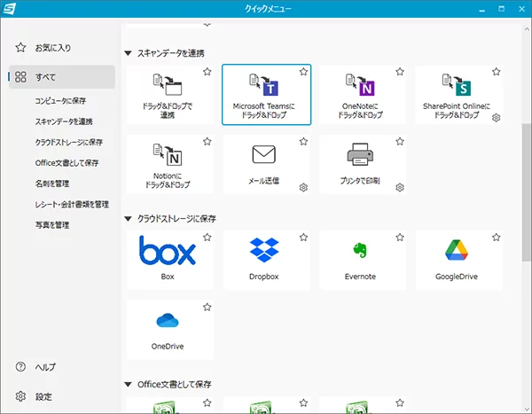The width and height of the screenshot is (532, 414).
Task: Jump to コンピュータに保存 category
Action: click(60, 101)
